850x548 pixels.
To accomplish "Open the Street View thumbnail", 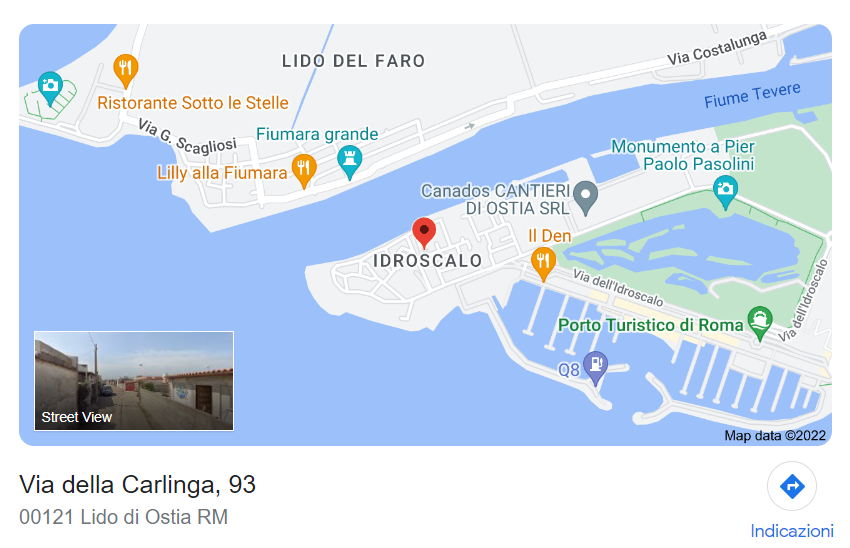I will pos(134,381).
